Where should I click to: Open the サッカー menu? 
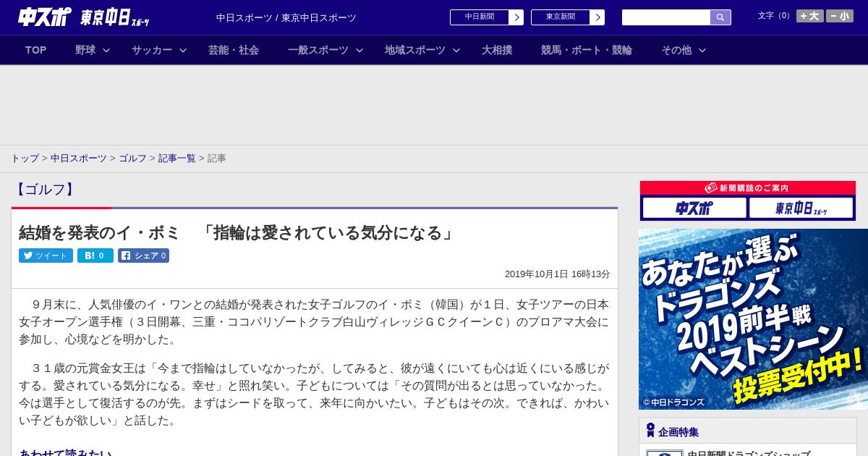152,50
